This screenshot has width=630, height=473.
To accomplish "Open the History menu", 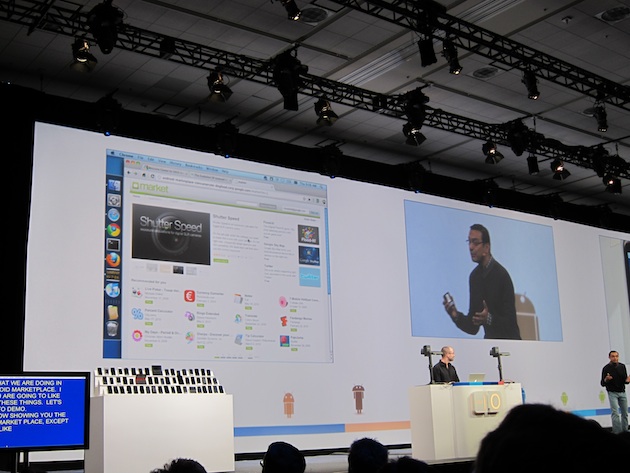I will [176, 163].
